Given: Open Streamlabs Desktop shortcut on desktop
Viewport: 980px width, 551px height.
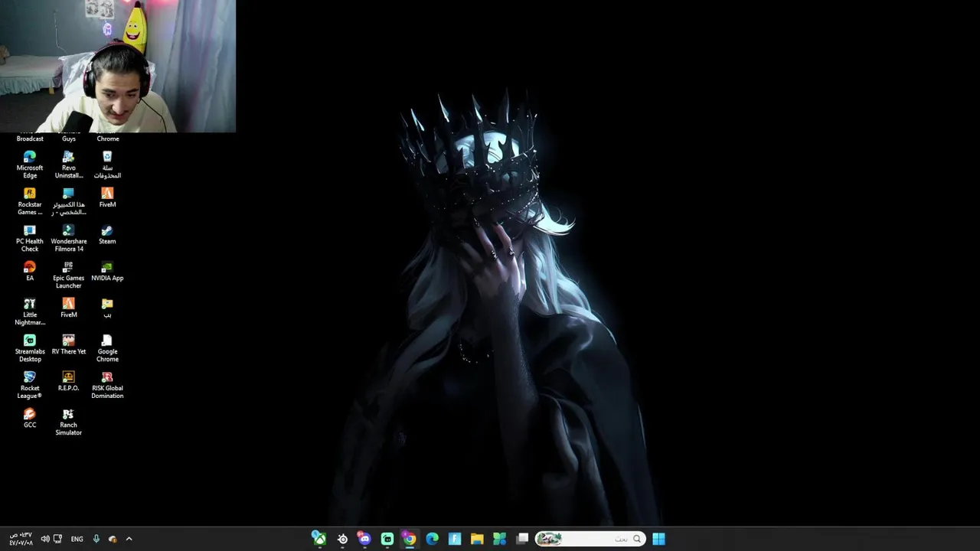Looking at the screenshot, I should [x=30, y=348].
